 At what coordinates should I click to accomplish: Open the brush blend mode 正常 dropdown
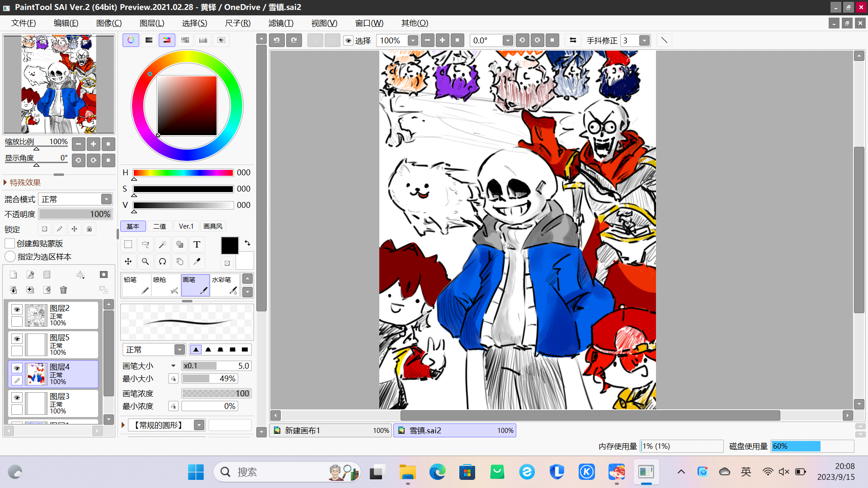tap(179, 350)
